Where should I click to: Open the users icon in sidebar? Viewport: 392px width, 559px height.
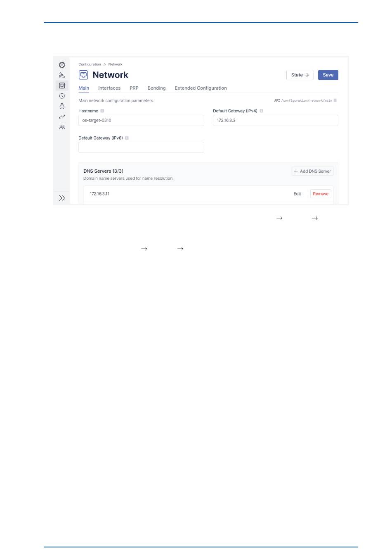[62, 127]
